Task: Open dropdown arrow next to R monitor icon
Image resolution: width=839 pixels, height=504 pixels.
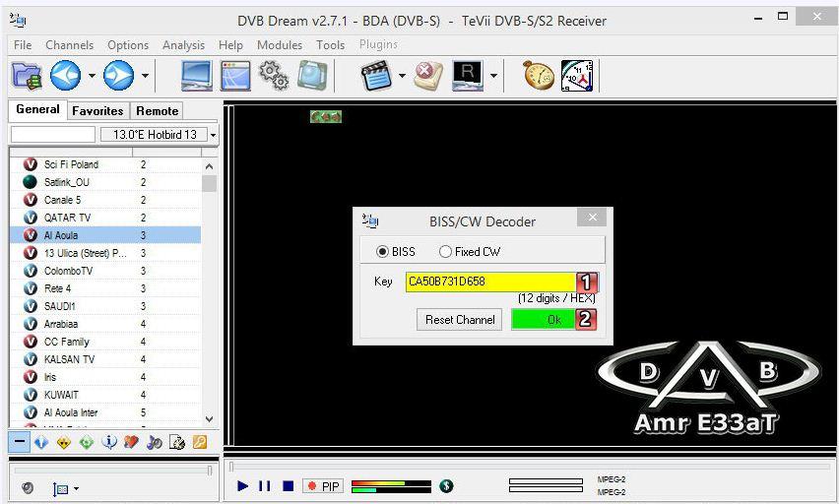Action: 493,76
